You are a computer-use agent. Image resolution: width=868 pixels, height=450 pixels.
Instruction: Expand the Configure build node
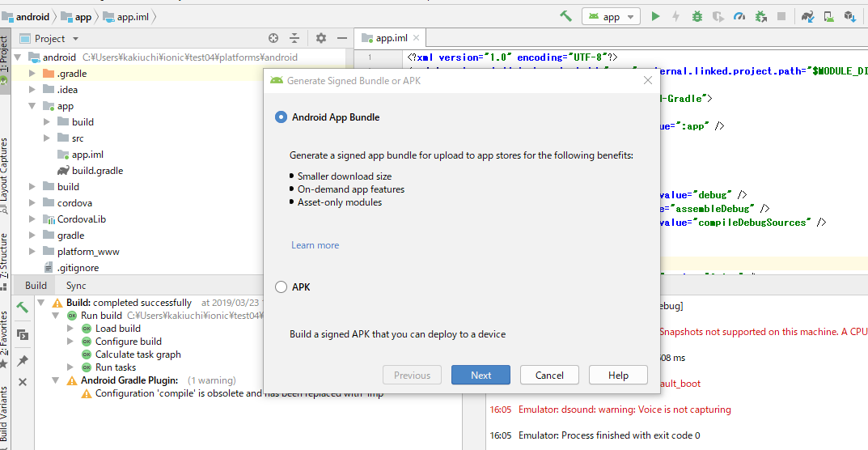[70, 342]
